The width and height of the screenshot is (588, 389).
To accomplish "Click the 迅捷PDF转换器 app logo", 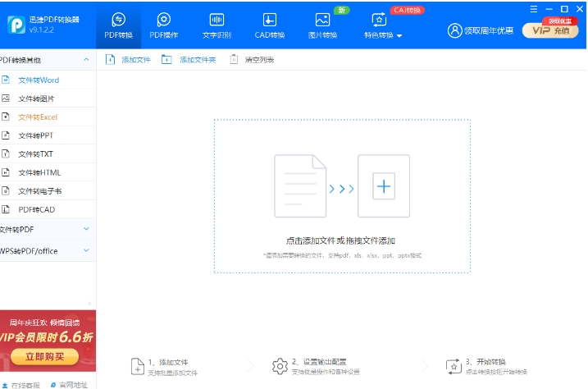I will tap(16, 25).
